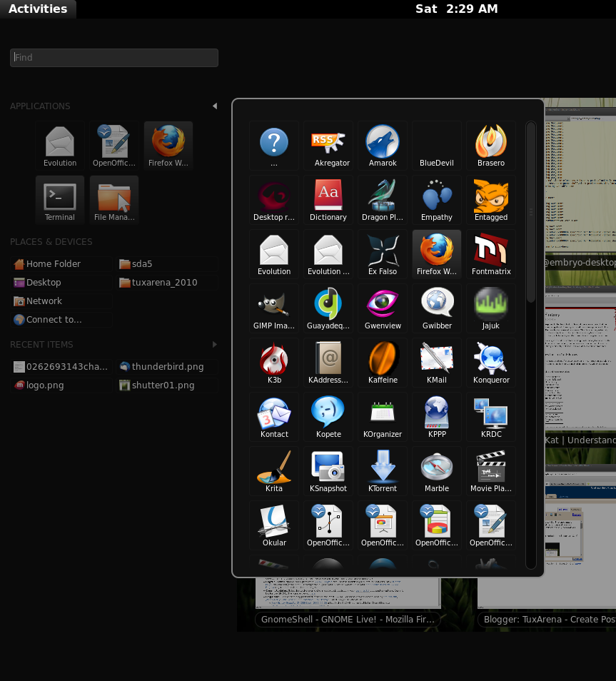This screenshot has height=681, width=616.
Task: Open the Activities menu
Action: point(39,9)
